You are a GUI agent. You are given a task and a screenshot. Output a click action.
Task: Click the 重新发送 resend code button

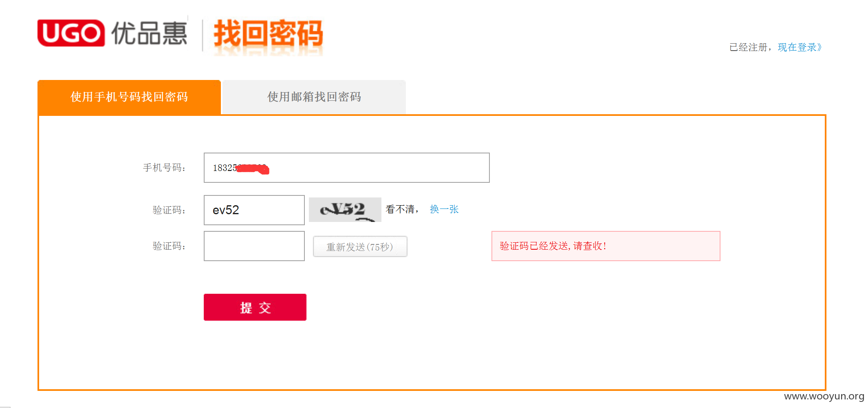click(360, 246)
